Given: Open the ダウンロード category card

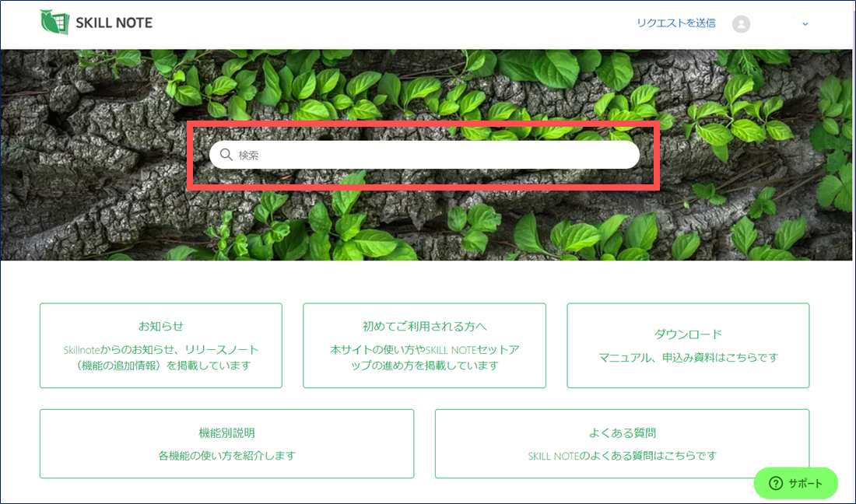Looking at the screenshot, I should [x=688, y=345].
